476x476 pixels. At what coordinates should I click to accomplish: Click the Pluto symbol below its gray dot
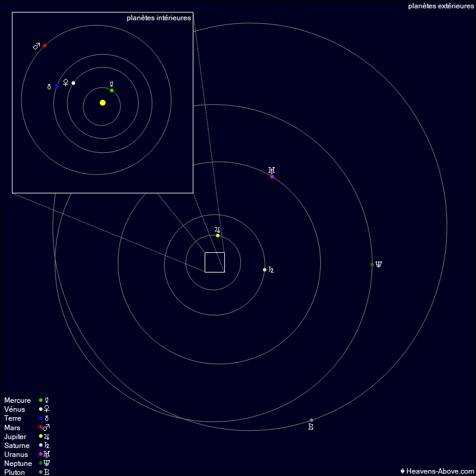tap(311, 427)
